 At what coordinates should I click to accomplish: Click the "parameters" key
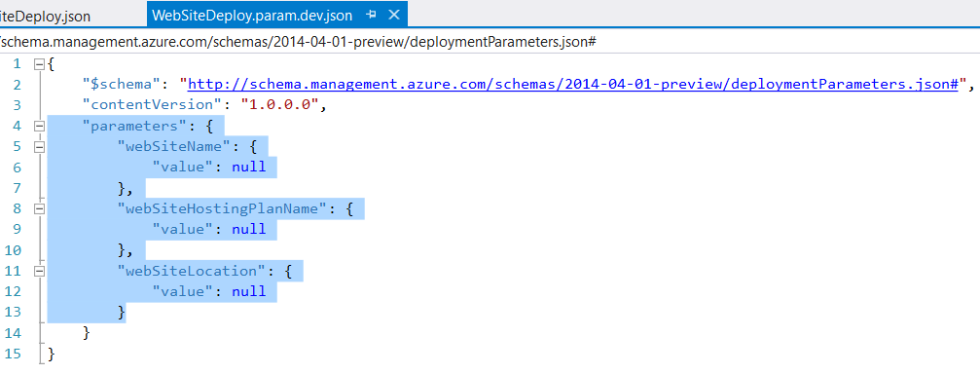pos(135,126)
